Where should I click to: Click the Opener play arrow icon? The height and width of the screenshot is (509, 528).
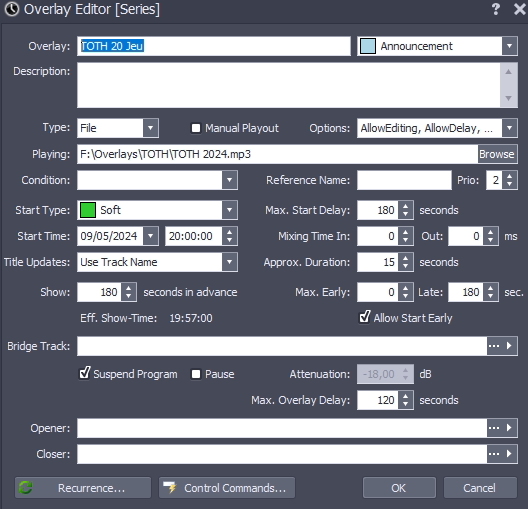click(509, 428)
